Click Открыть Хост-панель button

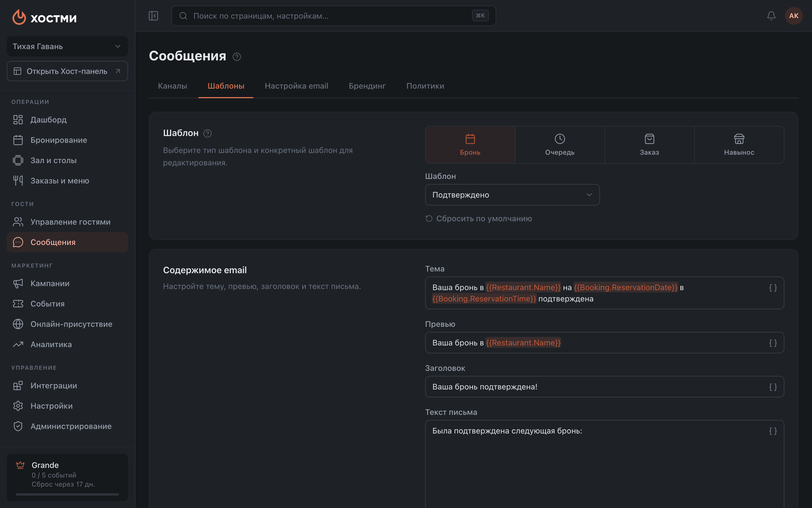click(67, 71)
